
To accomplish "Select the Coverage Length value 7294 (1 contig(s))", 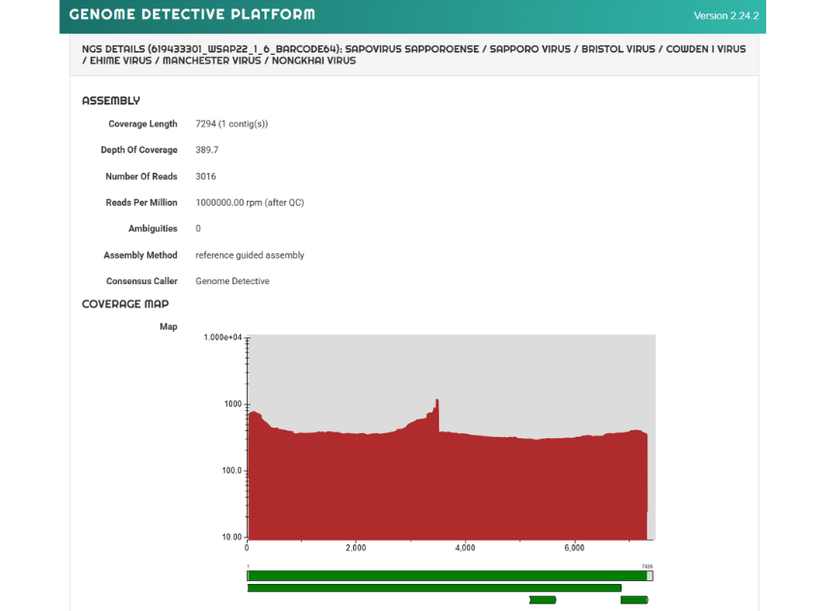I will [x=231, y=124].
